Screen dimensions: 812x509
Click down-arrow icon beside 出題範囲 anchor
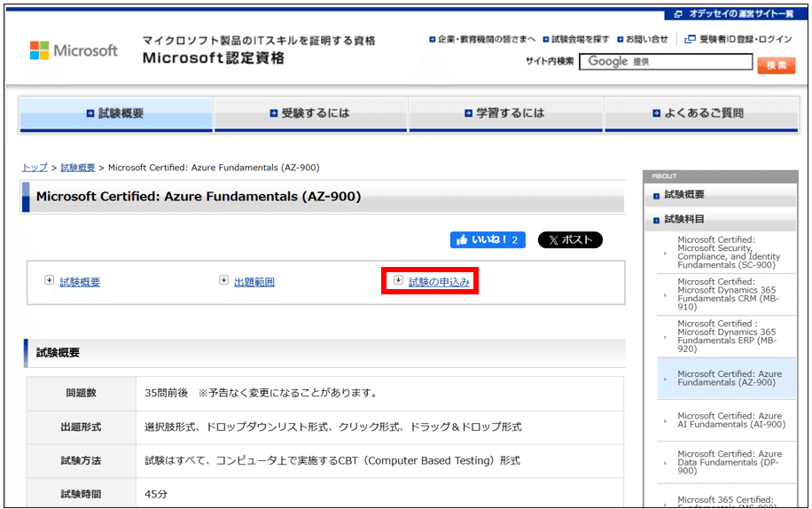tap(223, 280)
